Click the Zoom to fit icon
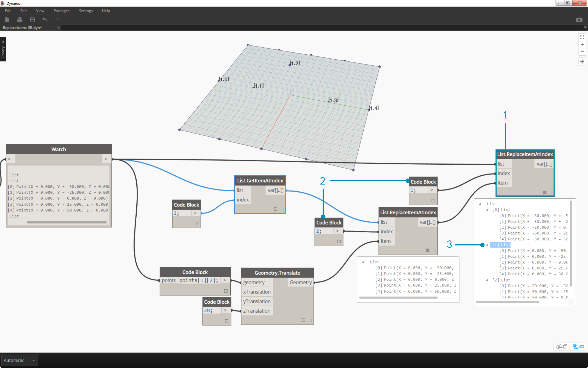 (582, 37)
